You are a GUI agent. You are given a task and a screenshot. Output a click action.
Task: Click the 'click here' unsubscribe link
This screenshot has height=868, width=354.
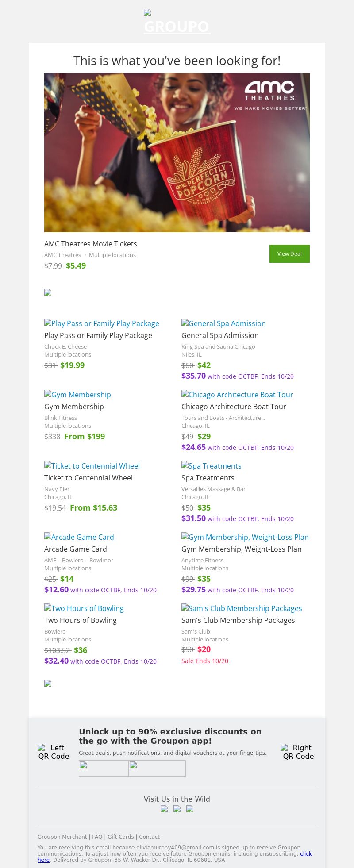(x=306, y=853)
